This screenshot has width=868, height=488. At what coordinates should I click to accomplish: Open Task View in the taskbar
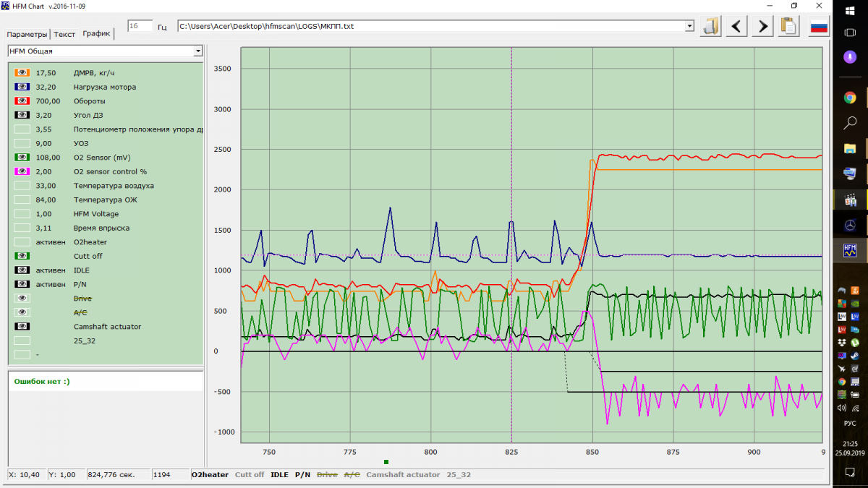click(x=850, y=33)
